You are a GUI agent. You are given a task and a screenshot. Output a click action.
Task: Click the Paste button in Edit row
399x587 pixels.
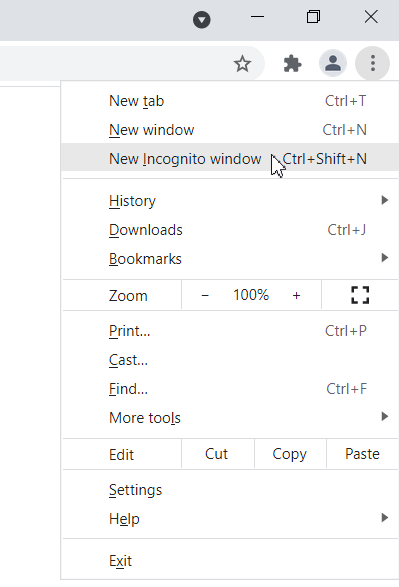click(362, 454)
